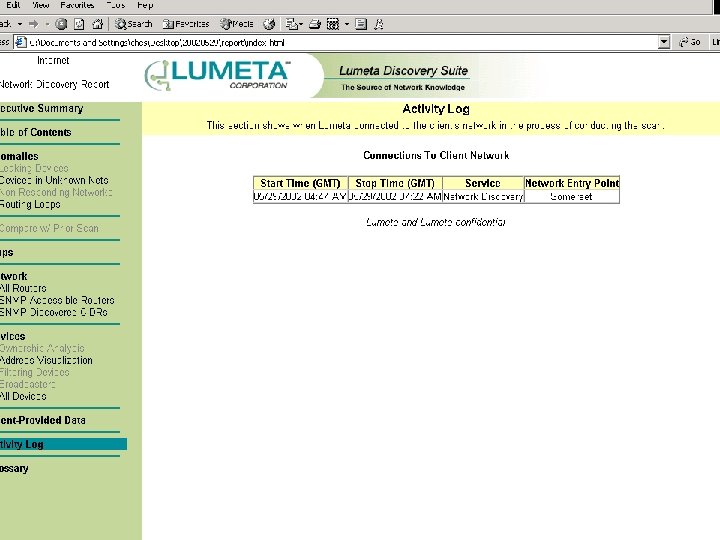Image resolution: width=720 pixels, height=540 pixels.
Task: Open the Tools menu
Action: click(x=116, y=5)
